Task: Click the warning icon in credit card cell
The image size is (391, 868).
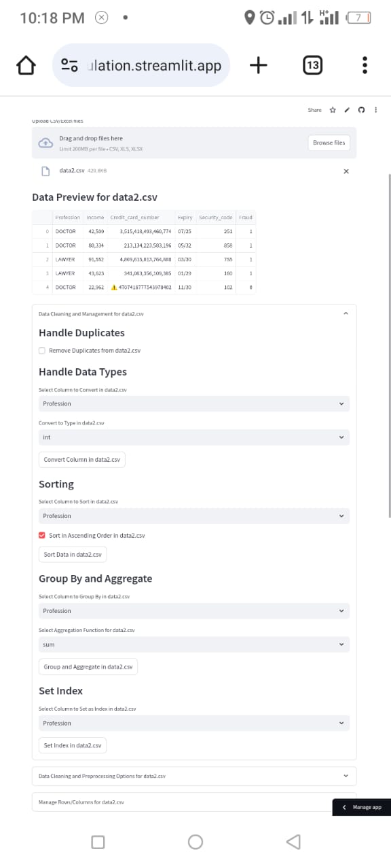Action: (x=113, y=288)
